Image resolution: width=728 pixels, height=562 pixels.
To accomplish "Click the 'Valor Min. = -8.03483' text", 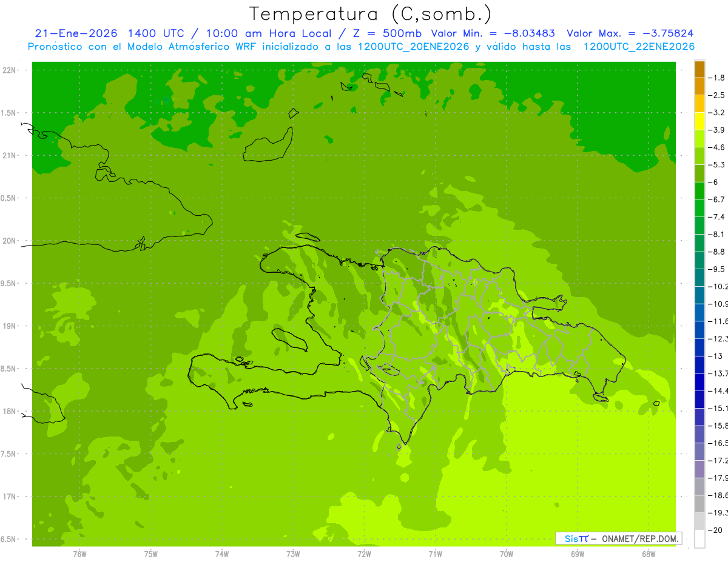I will point(493,33).
